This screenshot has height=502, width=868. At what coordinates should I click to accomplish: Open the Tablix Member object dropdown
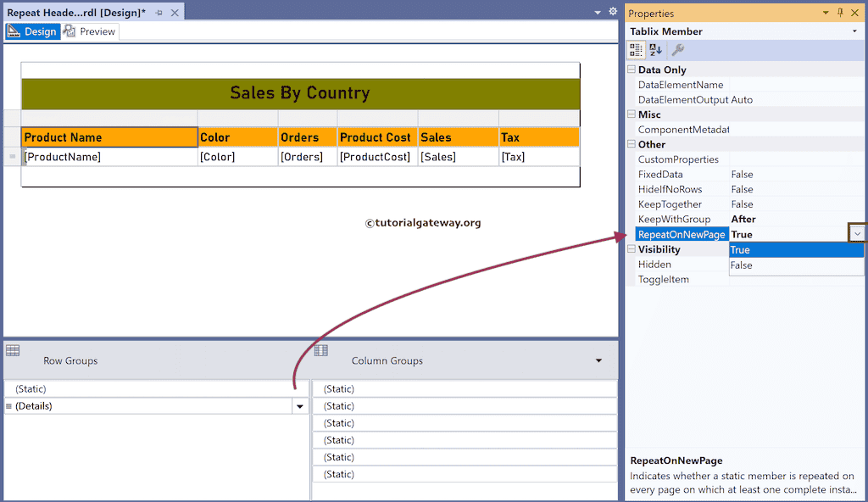pyautogui.click(x=854, y=31)
